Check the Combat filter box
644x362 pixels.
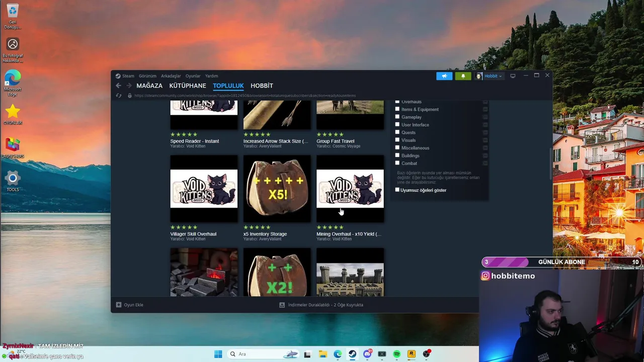(397, 163)
